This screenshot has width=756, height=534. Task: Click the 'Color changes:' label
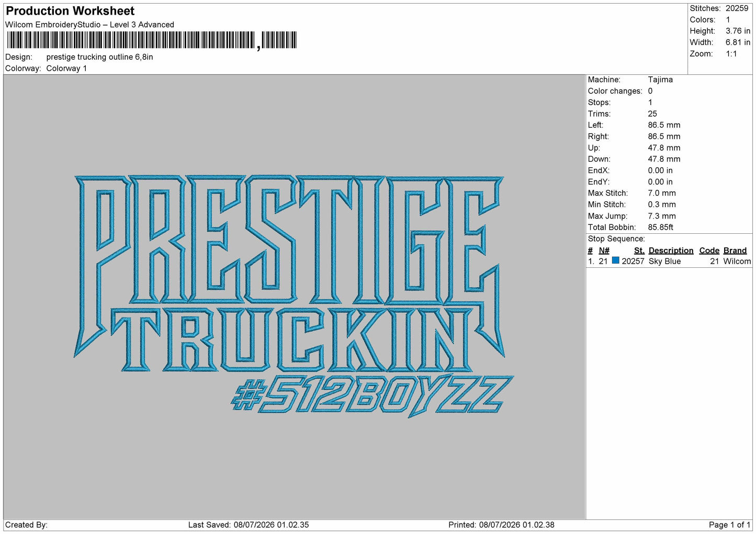pos(615,91)
